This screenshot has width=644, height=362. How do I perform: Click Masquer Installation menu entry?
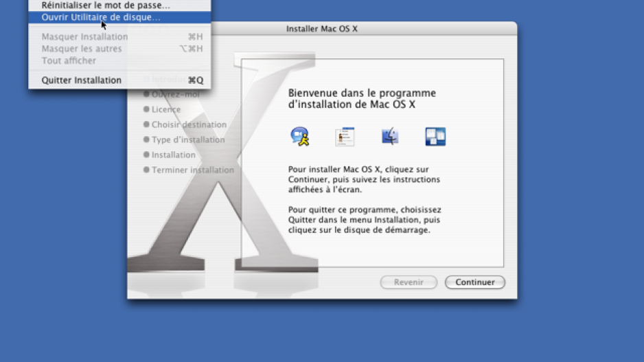tap(119, 36)
